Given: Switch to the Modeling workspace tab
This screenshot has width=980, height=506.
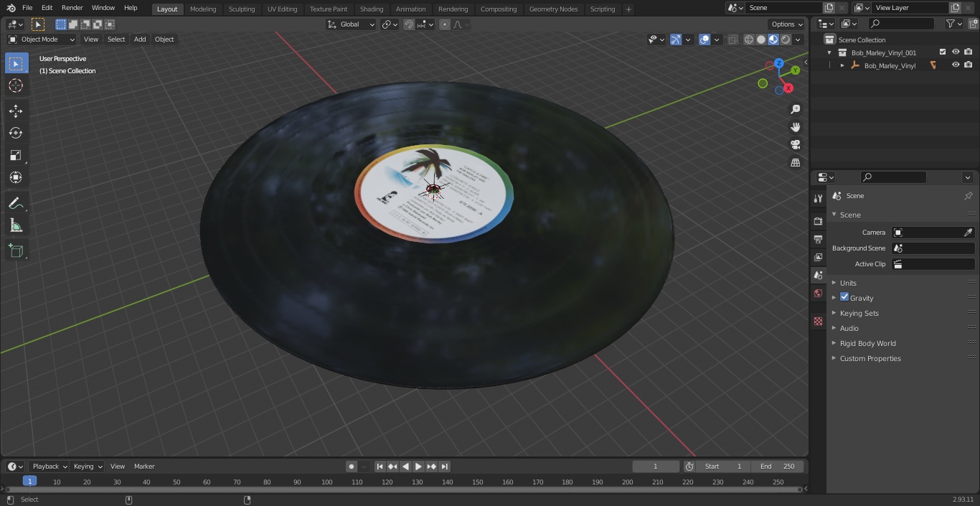Looking at the screenshot, I should [203, 9].
